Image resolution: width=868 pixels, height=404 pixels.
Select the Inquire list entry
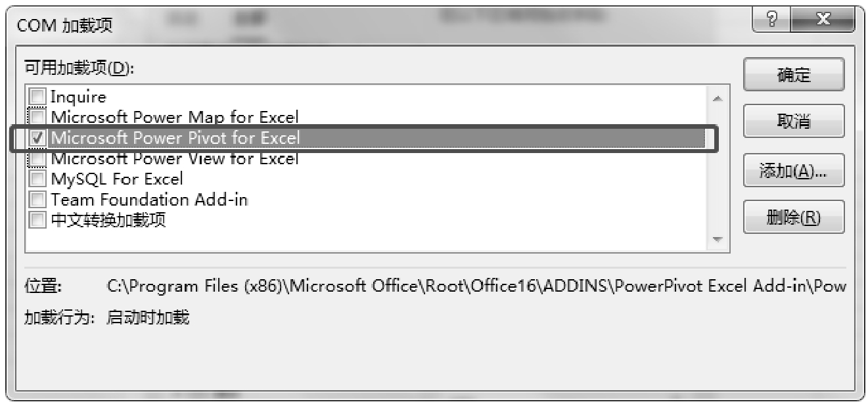(x=78, y=97)
